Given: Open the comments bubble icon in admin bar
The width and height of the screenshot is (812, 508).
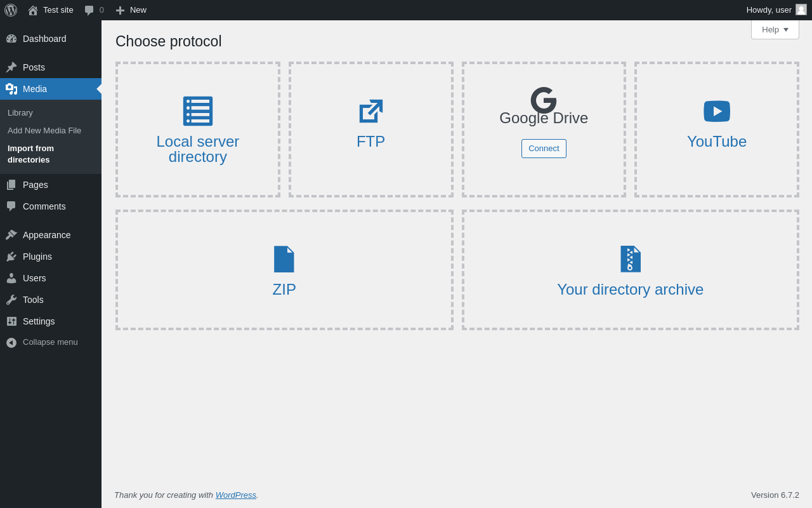Looking at the screenshot, I should [x=89, y=10].
